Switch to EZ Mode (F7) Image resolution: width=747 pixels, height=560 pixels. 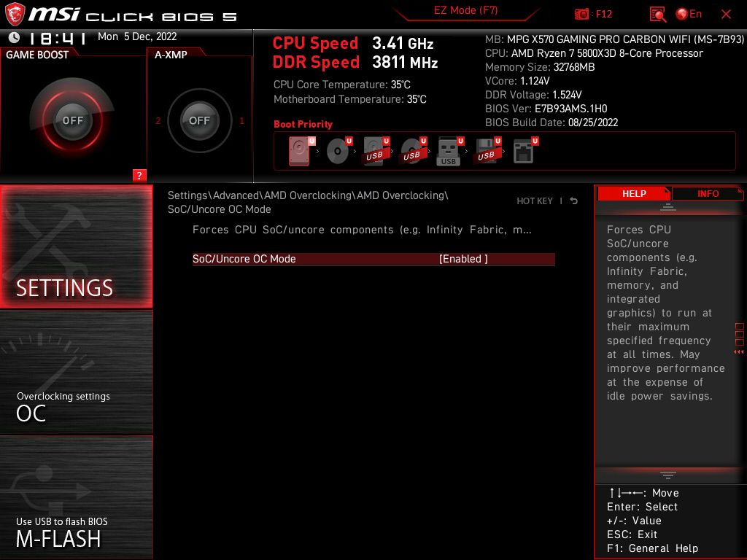pyautogui.click(x=465, y=10)
